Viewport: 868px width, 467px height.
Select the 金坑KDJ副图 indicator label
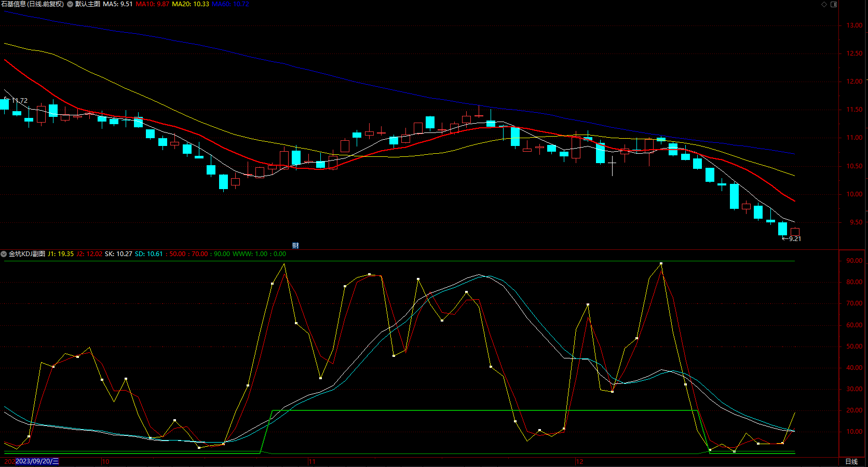(27, 254)
